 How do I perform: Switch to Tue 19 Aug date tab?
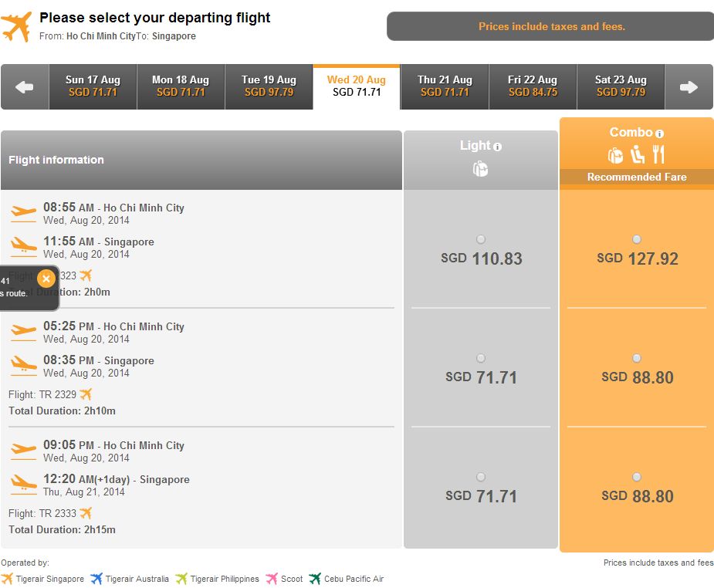[x=269, y=87]
